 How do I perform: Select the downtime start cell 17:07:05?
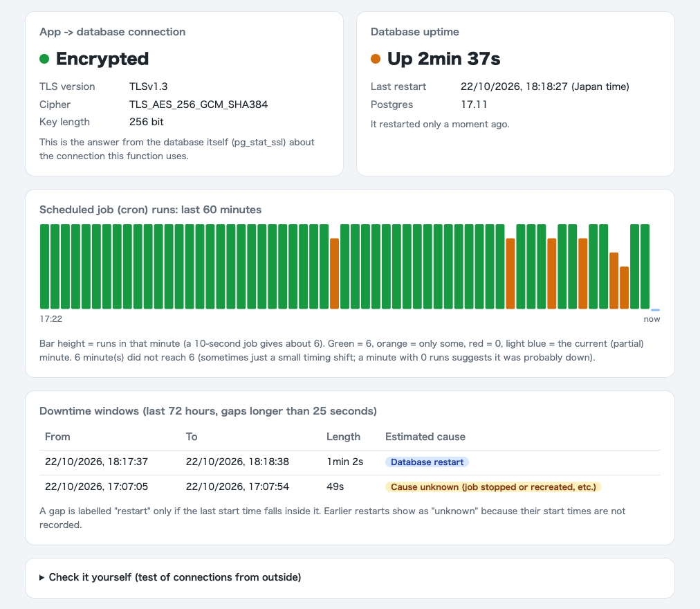pos(96,487)
